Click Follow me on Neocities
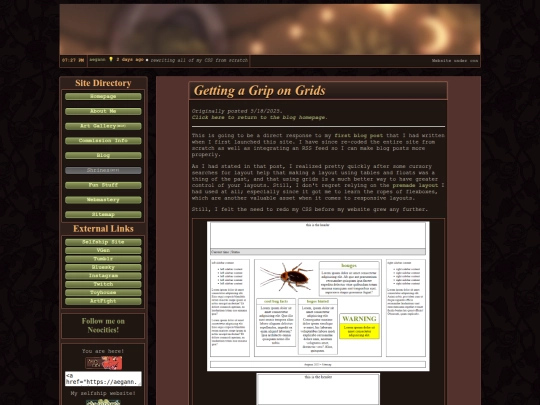 (103, 325)
